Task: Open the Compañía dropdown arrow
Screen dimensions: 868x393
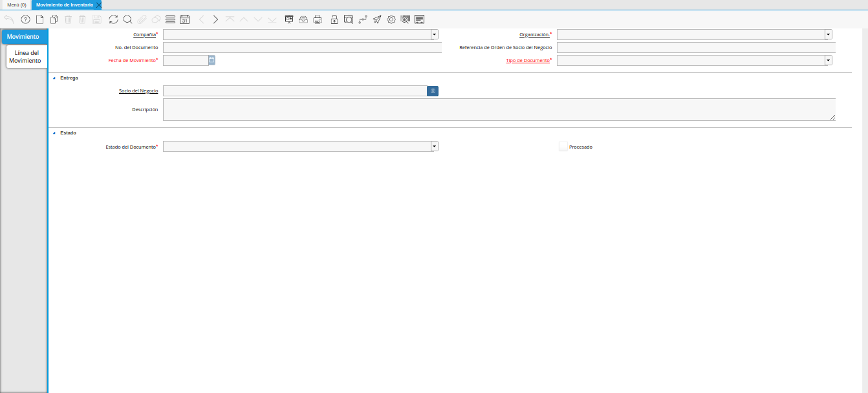Action: click(x=435, y=35)
